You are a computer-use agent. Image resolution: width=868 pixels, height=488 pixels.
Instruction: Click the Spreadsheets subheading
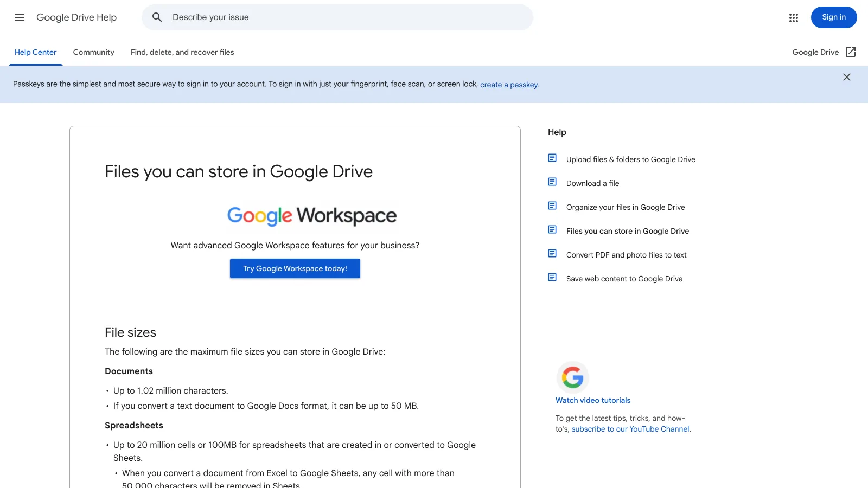pyautogui.click(x=134, y=425)
